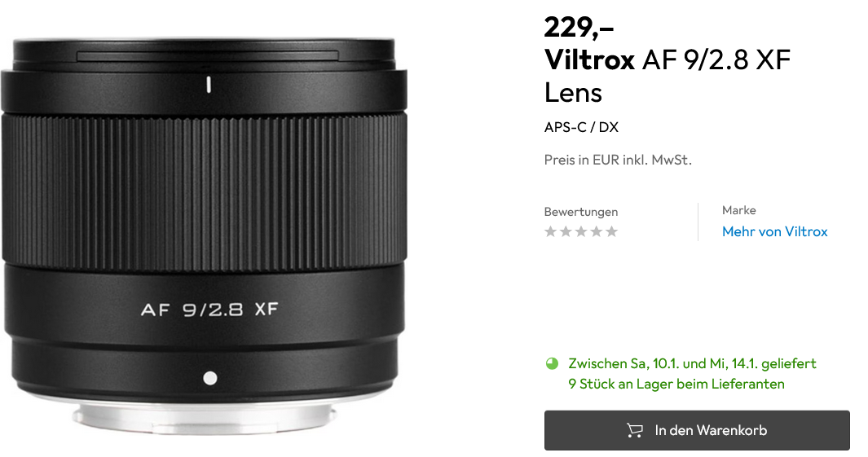Click the APS-C / DX format label
Image resolution: width=868 pixels, height=457 pixels.
(x=581, y=127)
